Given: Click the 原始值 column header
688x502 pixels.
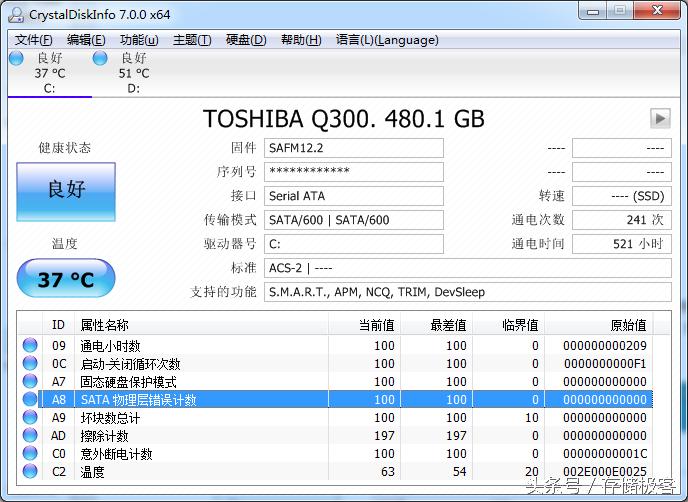Looking at the screenshot, I should coord(598,325).
